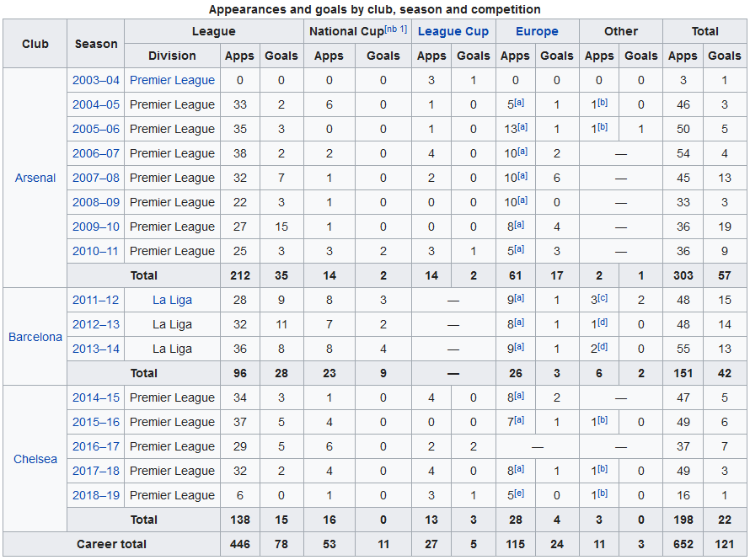Click the Barcelona club link

[x=35, y=337]
